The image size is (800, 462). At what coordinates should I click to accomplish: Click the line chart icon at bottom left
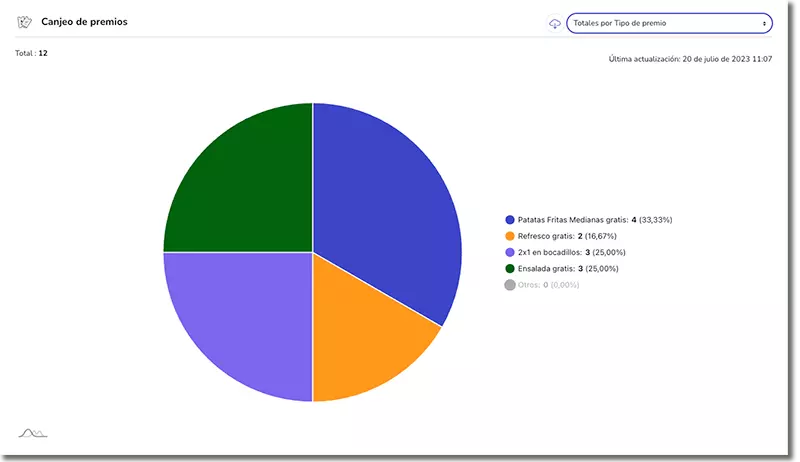[x=33, y=433]
